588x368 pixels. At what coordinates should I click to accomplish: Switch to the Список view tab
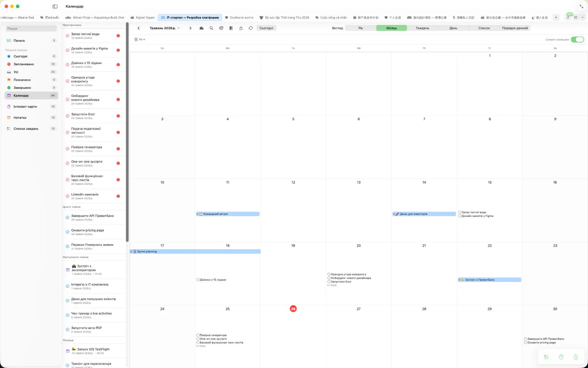coord(484,28)
